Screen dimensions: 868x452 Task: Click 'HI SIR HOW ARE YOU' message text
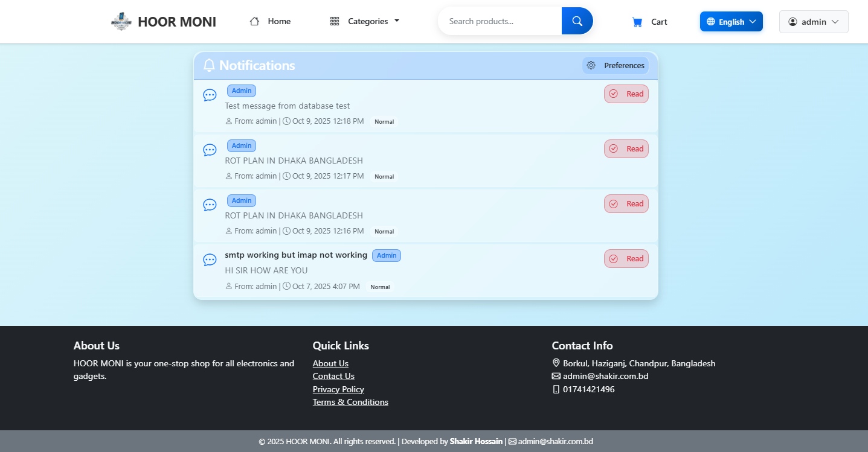[266, 270]
